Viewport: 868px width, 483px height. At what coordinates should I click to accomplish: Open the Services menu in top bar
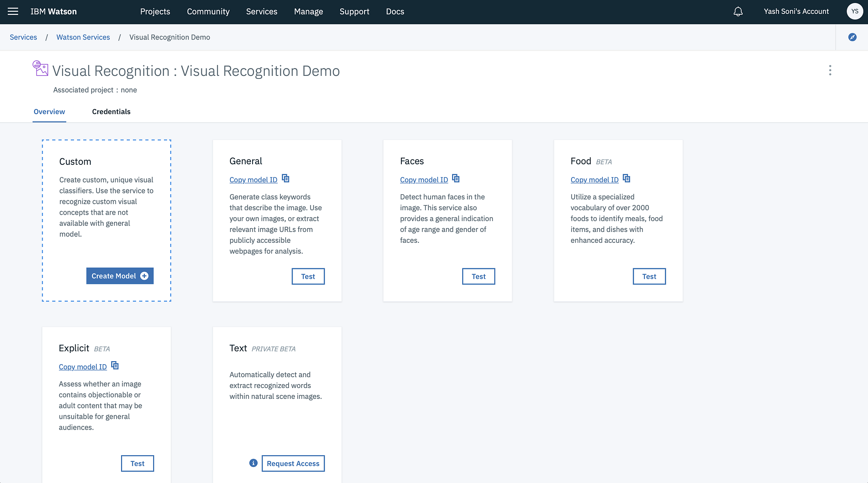coord(262,12)
